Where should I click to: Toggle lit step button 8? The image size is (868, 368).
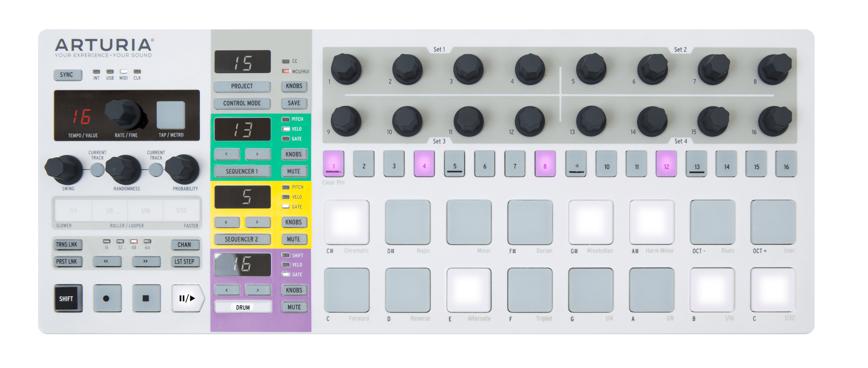[x=545, y=164]
